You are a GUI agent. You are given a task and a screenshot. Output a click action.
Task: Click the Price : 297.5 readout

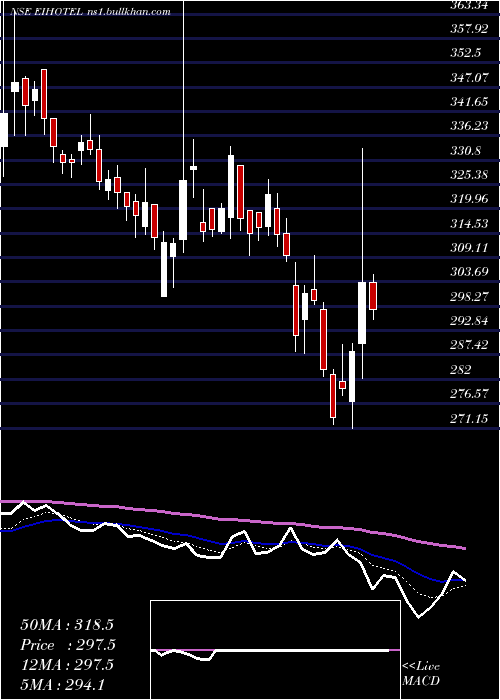(68, 645)
